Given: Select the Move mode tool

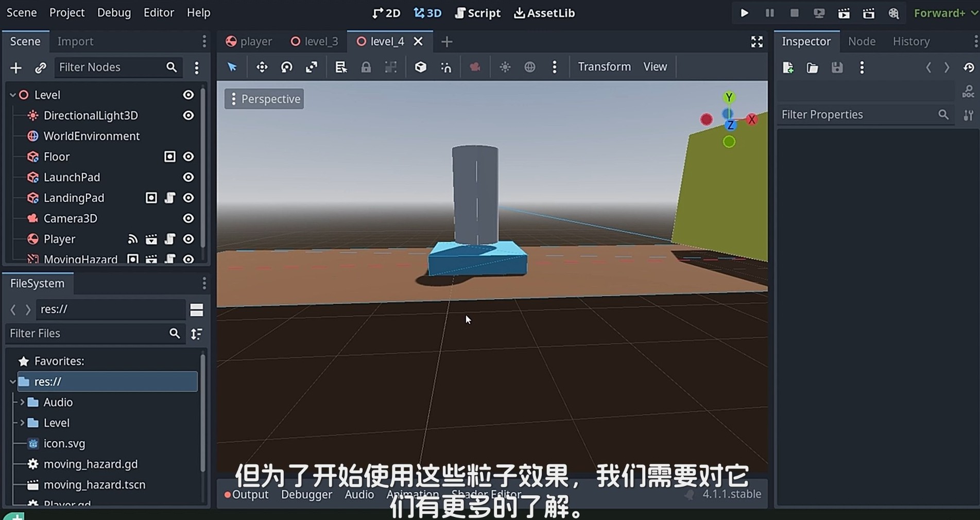Looking at the screenshot, I should coord(262,67).
